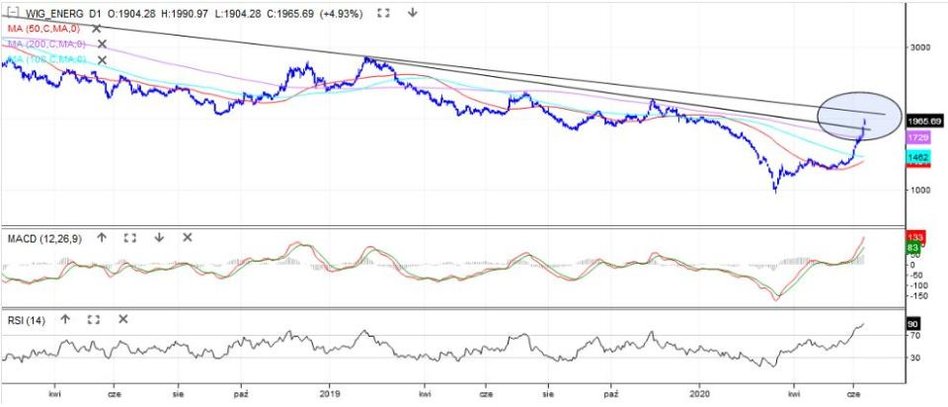Collapse the chart legend with [-] toggle
The image size is (948, 407).
(12, 14)
